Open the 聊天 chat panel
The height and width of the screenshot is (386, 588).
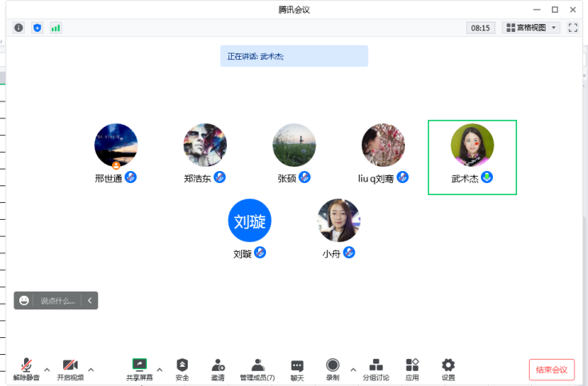point(297,369)
